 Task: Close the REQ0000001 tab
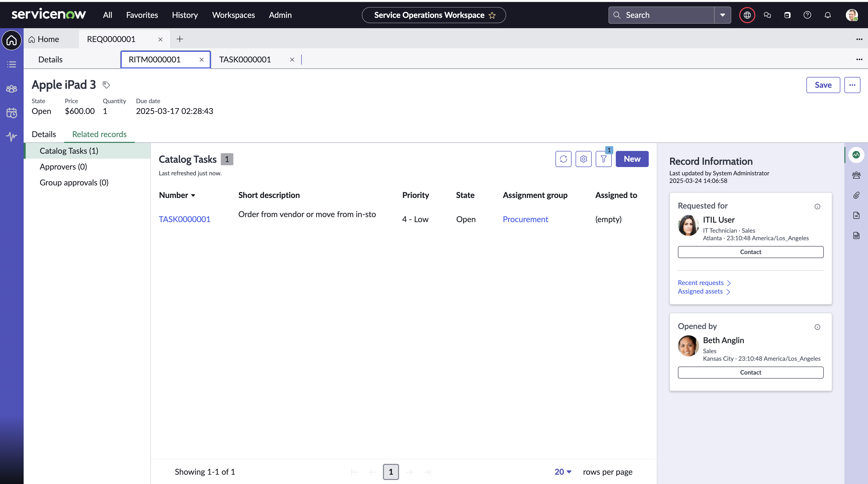160,39
